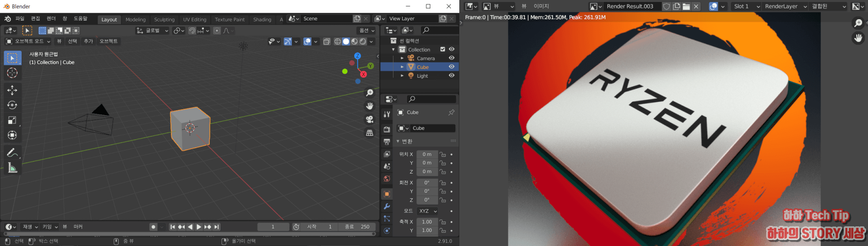Click the image editor zoom magnifier icon

(x=858, y=23)
